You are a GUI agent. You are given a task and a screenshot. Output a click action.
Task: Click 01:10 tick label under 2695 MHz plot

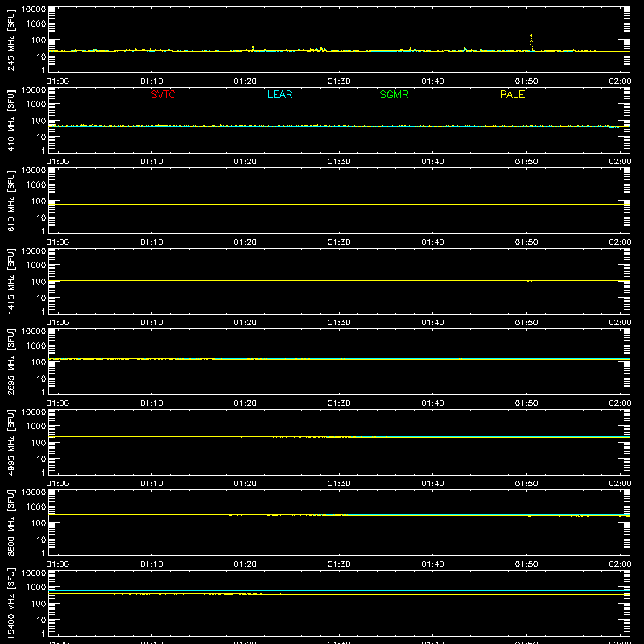[x=151, y=403]
